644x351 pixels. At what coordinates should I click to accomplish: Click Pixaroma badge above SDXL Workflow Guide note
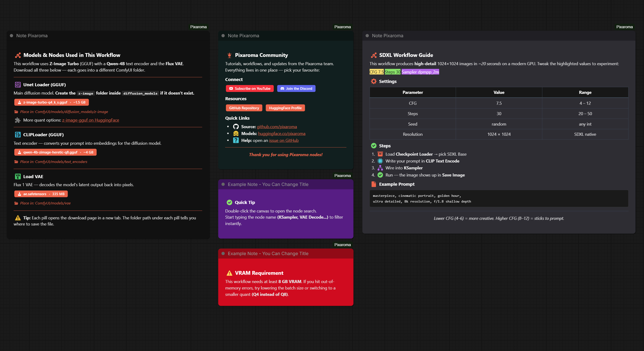pyautogui.click(x=624, y=27)
